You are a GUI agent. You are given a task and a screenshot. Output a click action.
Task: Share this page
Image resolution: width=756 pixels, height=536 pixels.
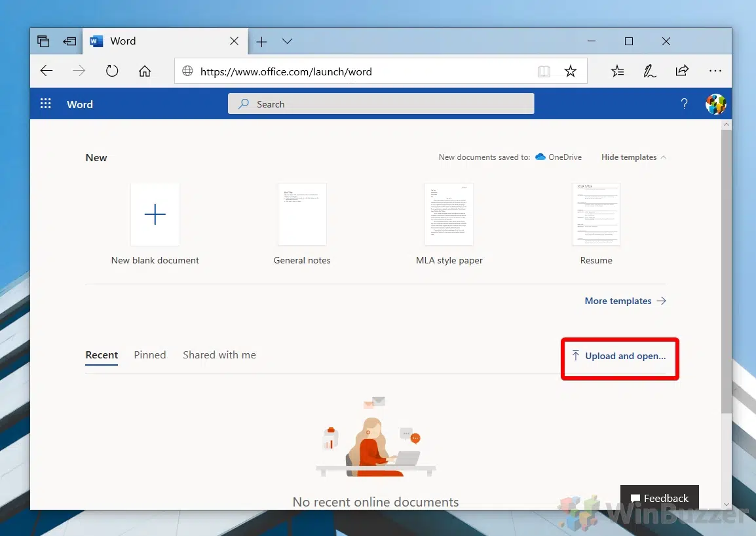tap(682, 71)
